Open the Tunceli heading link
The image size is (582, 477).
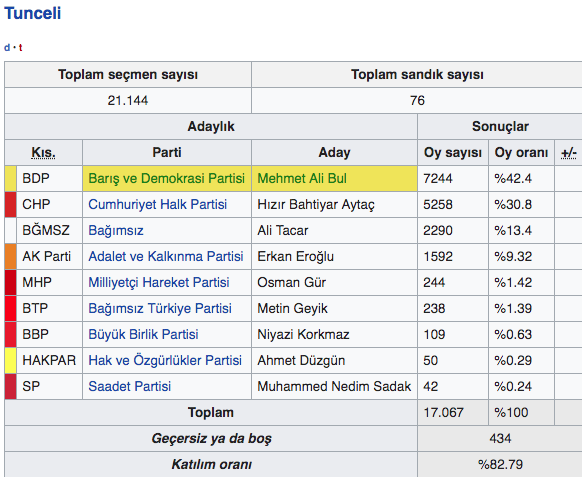tap(32, 13)
